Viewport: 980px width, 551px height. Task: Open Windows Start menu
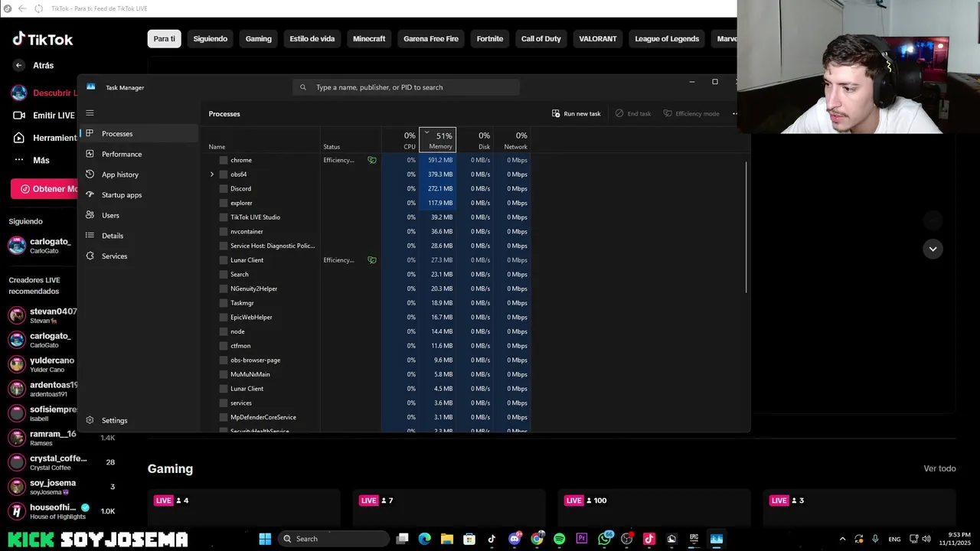coord(265,539)
